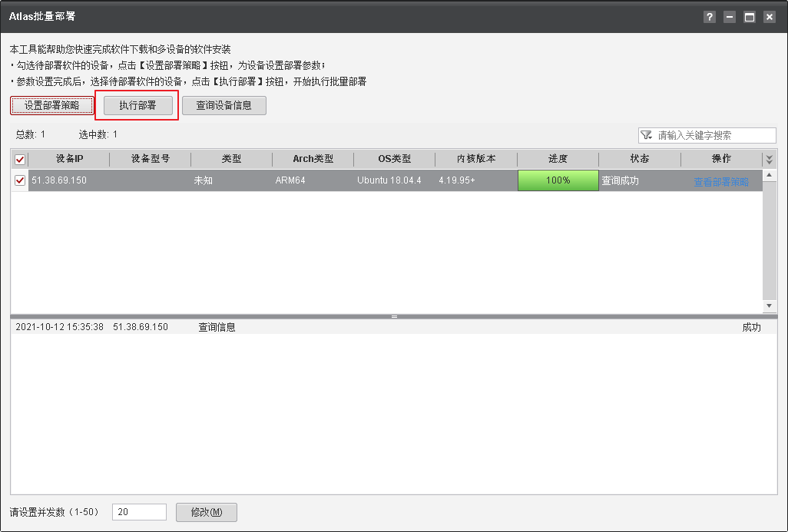Image resolution: width=788 pixels, height=532 pixels.
Task: Click the 修改(M) button
Action: [x=206, y=512]
